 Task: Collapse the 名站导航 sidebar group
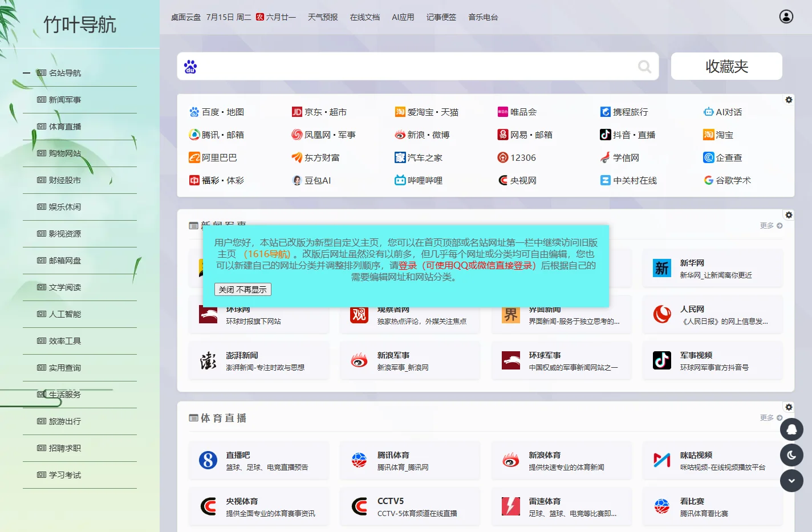26,73
